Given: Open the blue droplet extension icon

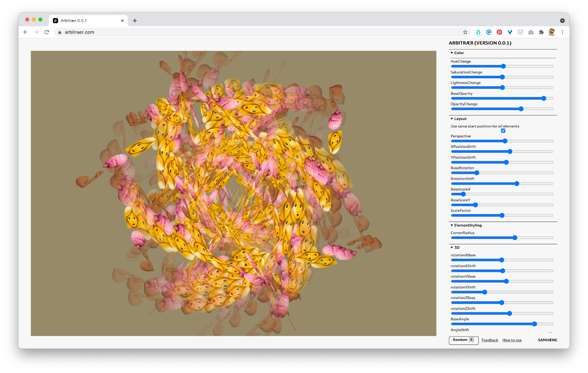Looking at the screenshot, I should pyautogui.click(x=478, y=32).
